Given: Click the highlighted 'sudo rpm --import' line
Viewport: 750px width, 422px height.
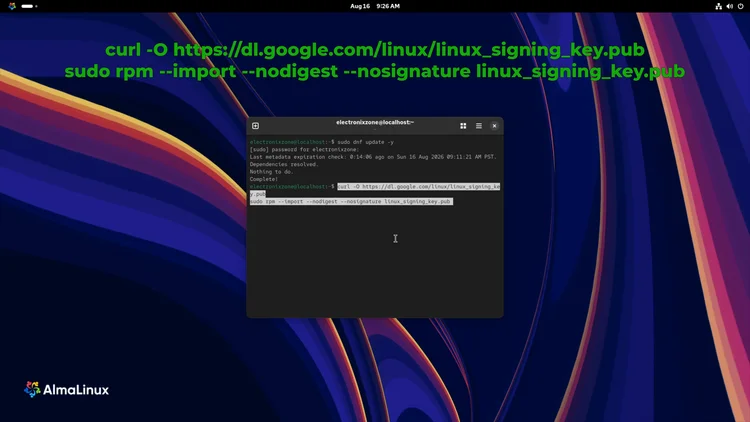Looking at the screenshot, I should click(351, 201).
